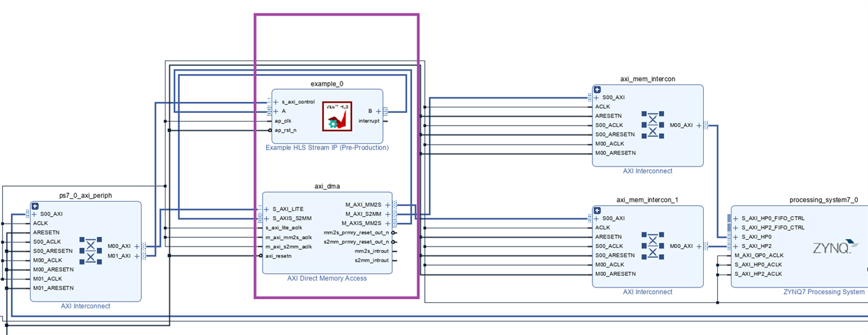Viewport: 868px width, 335px height.
Task: Select the s2mm_prmry_reset_out_n pin on axi_dma
Action: click(356, 241)
